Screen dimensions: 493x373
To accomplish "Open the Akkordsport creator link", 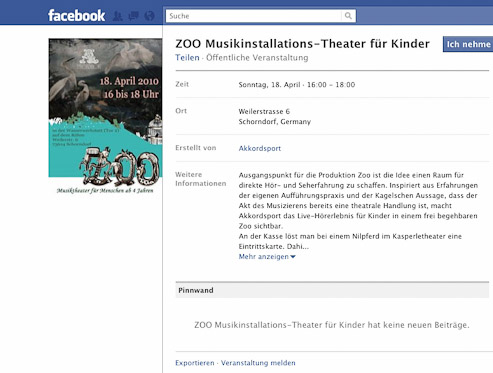I will coord(260,148).
